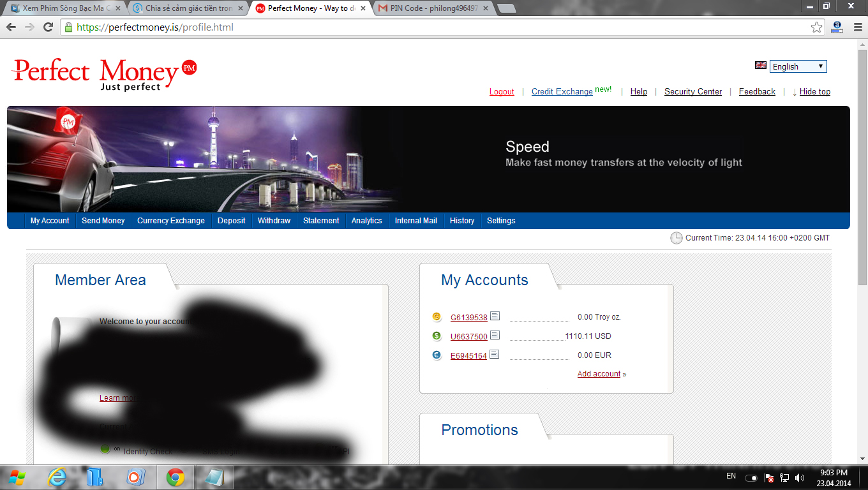Image resolution: width=868 pixels, height=490 pixels.
Task: Reload the page with the refresh icon
Action: (48, 27)
